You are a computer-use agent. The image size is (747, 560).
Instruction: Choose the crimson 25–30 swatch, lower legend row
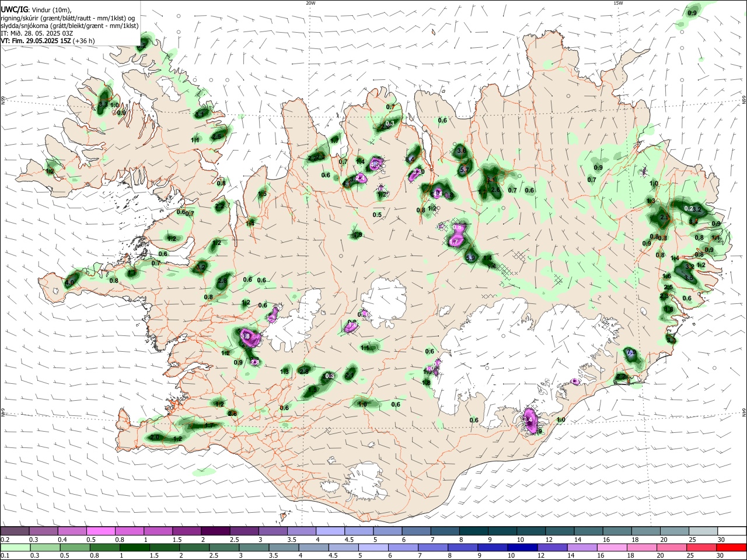click(701, 547)
